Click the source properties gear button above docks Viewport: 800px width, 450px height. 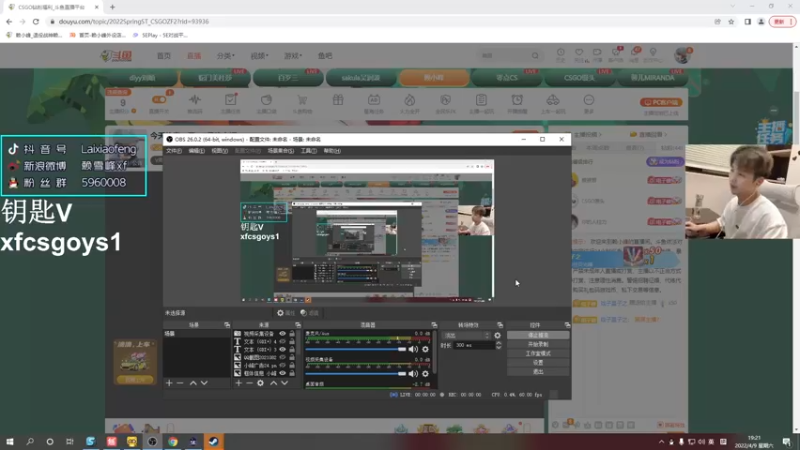pos(286,313)
